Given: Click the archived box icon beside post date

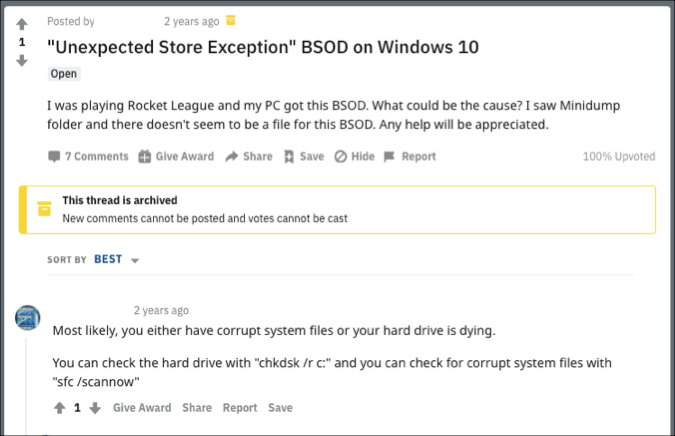Looking at the screenshot, I should [x=232, y=20].
